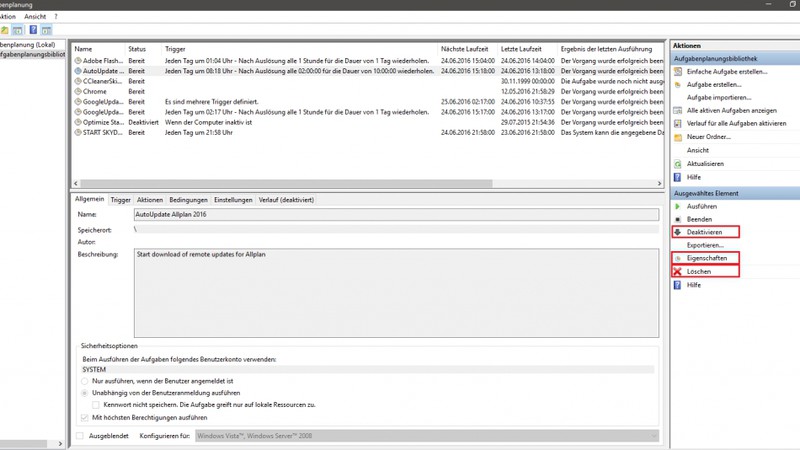
Task: Click the task list scroll-right arrow
Action: (659, 183)
